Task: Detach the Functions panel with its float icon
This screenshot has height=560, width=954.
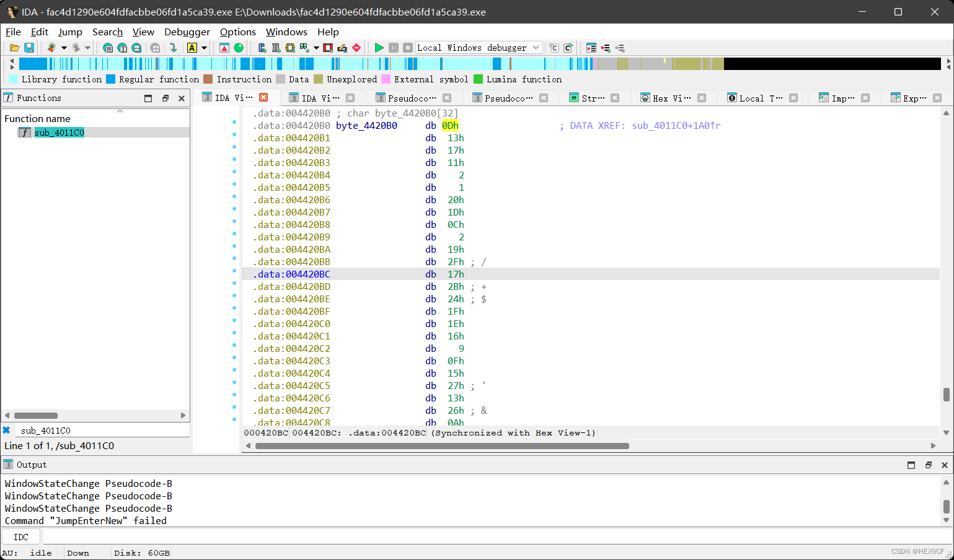Action: [164, 97]
